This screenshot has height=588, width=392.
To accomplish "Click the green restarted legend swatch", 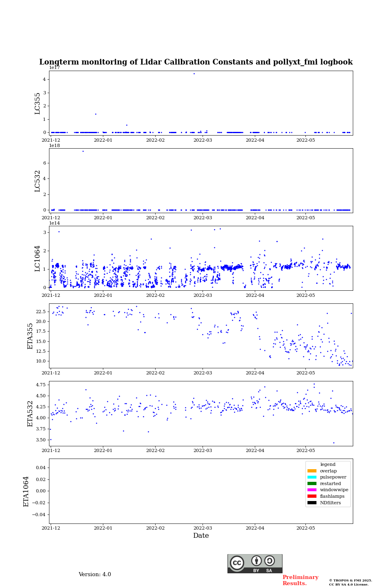I will coord(312,483).
